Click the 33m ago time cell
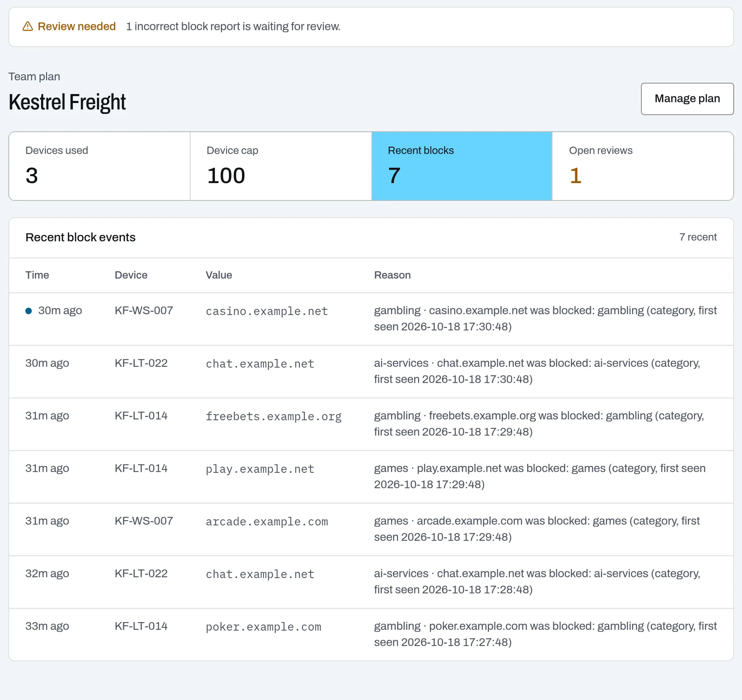Image resolution: width=742 pixels, height=700 pixels. click(x=47, y=626)
